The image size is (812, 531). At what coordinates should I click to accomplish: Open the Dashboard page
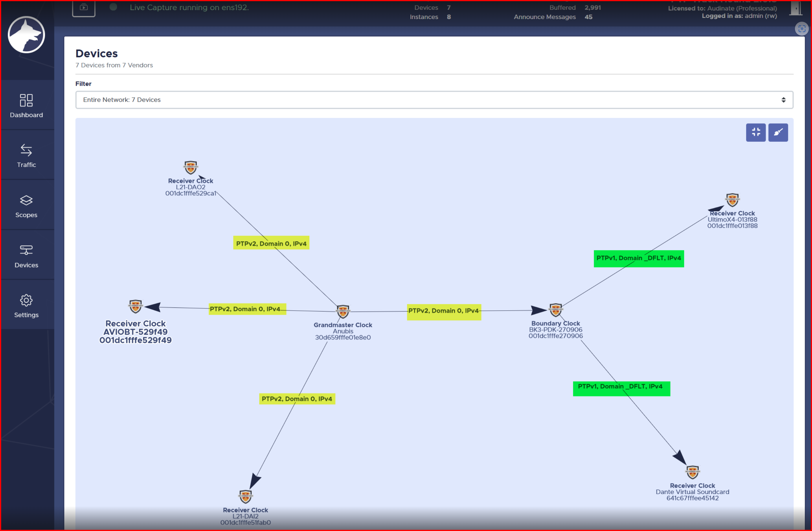[27, 105]
